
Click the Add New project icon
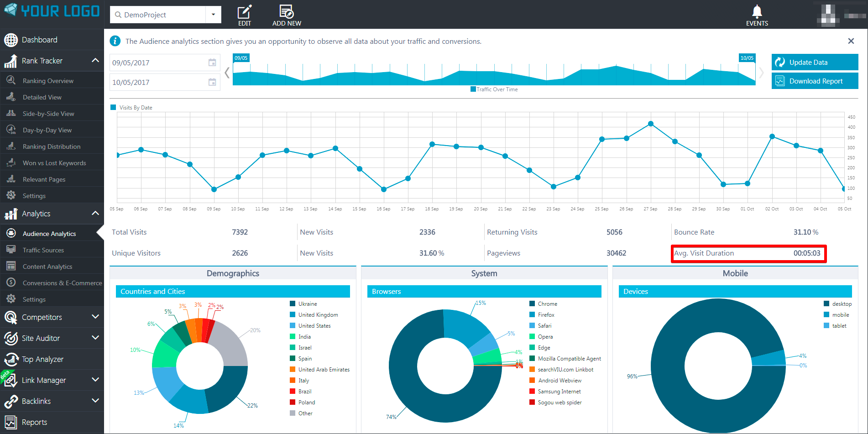(287, 11)
